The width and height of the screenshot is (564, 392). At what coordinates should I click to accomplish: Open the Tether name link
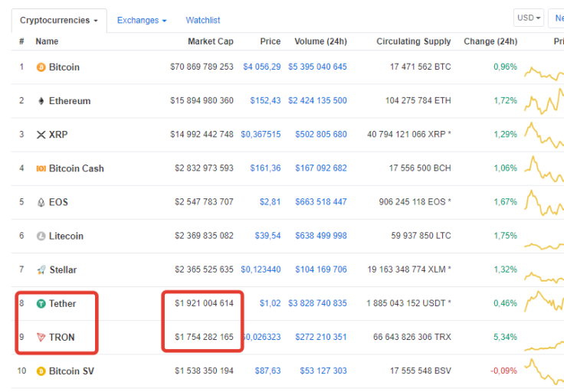63,304
